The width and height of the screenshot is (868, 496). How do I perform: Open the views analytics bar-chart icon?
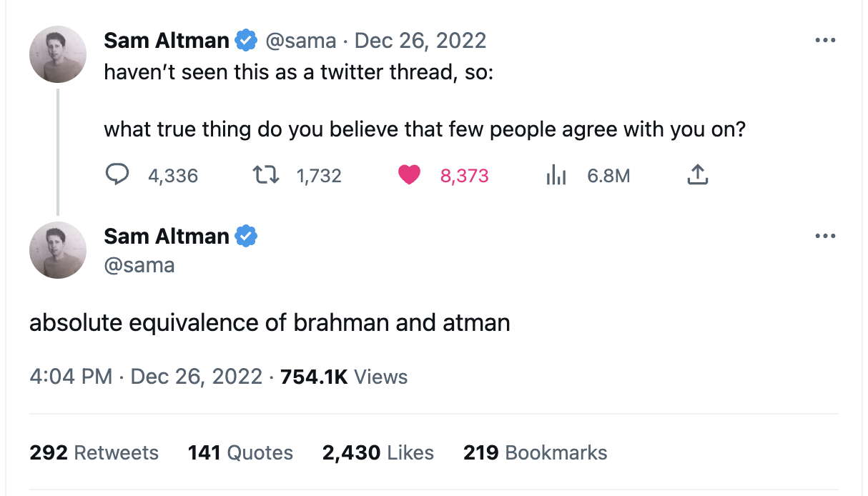click(x=556, y=175)
